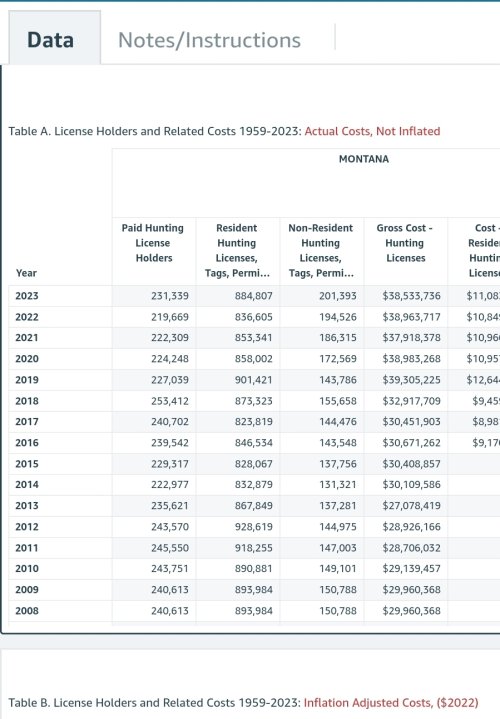Select the MONTANA group header
500x719 pixels.
click(364, 159)
